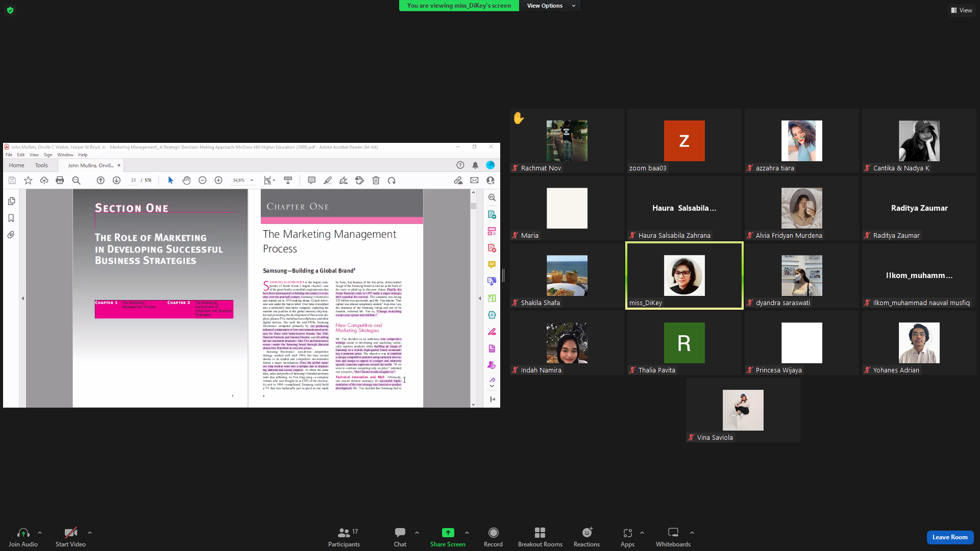Switch to the hand pan tool
This screenshot has width=980, height=551.
click(x=186, y=181)
